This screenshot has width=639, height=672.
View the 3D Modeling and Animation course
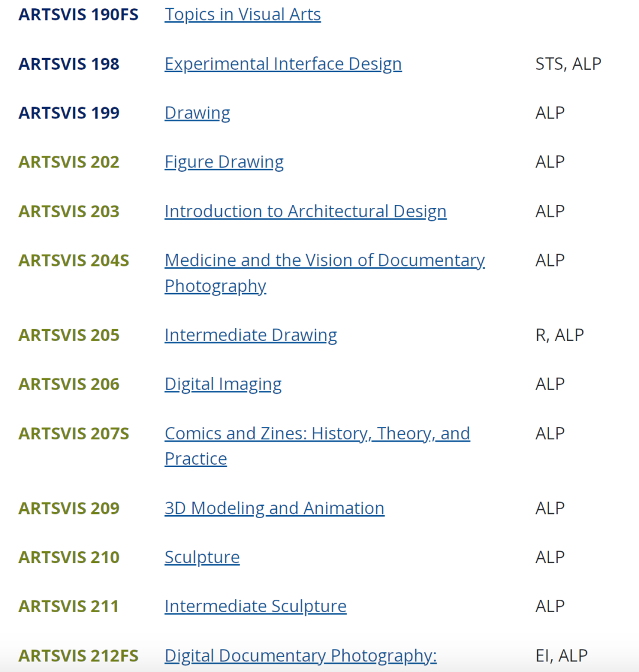click(x=274, y=508)
